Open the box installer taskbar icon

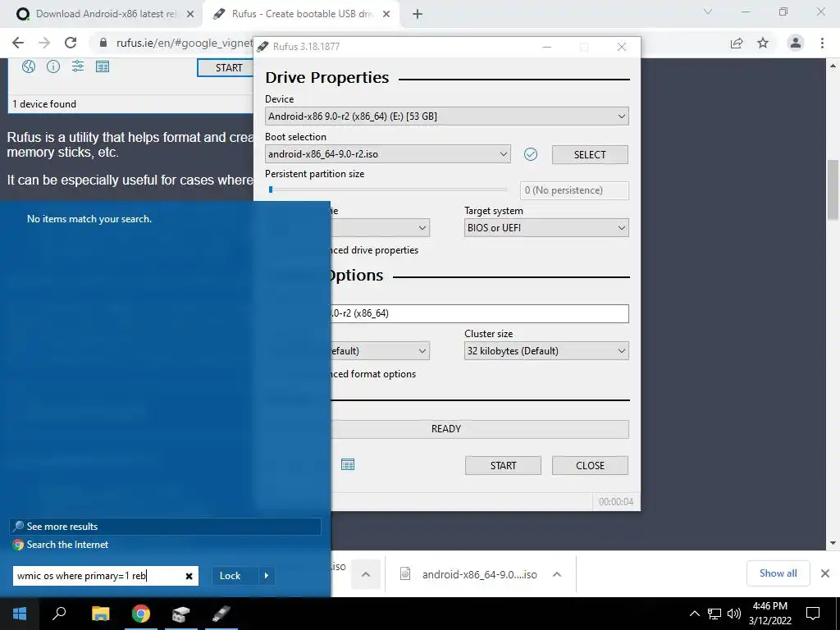coord(181,614)
